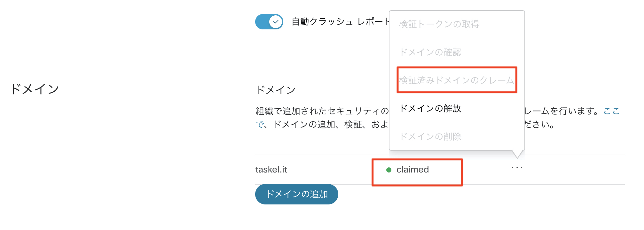Toggle the 自動クラッシュ レポート switch
The image size is (644, 230).
click(269, 22)
